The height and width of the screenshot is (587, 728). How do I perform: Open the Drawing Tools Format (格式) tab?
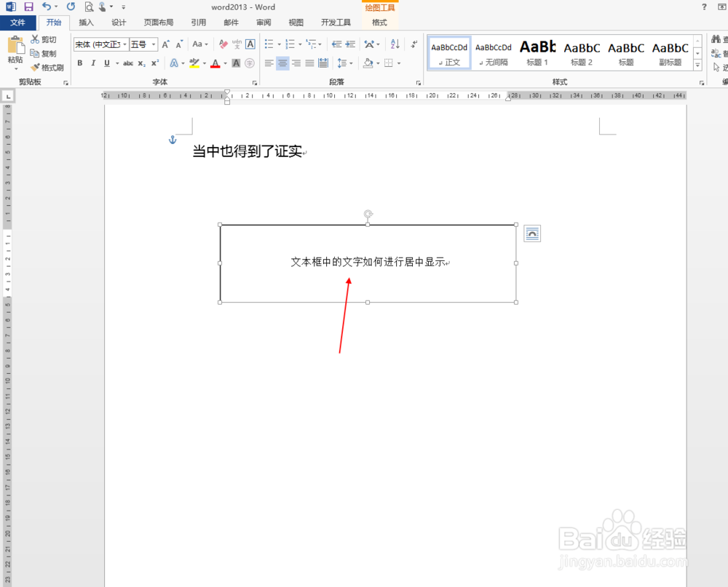tap(379, 23)
